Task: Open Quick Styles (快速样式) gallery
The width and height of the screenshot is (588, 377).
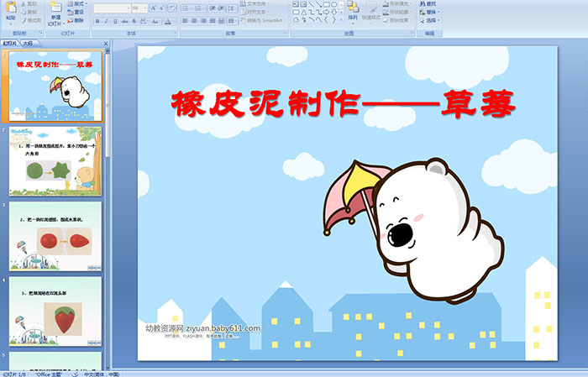Action: tap(371, 11)
